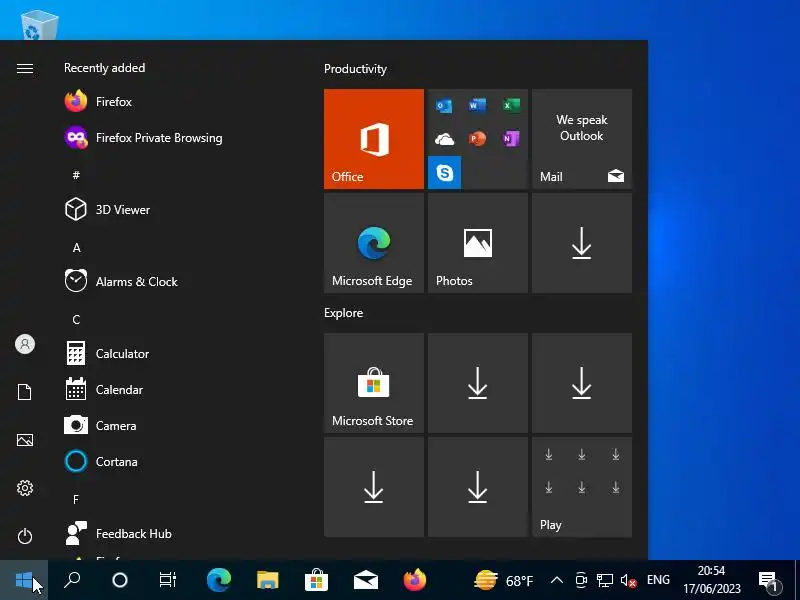Open the Calendar app

tap(104, 390)
